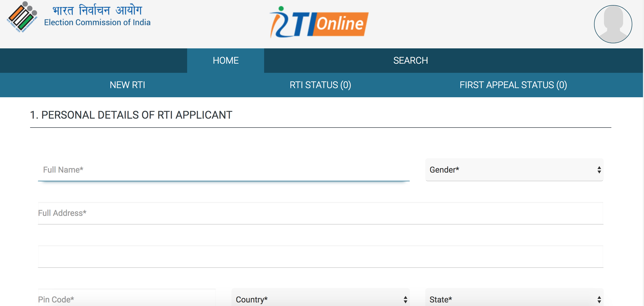Switch to the SEARCH tab
Screen dimensions: 644x306
pos(410,61)
